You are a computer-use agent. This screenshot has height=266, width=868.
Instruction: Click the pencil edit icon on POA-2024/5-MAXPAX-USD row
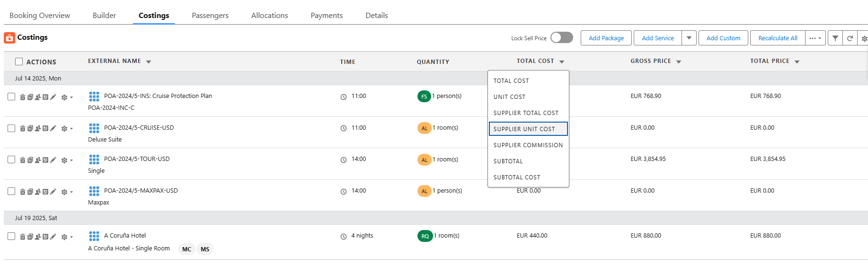(53, 192)
